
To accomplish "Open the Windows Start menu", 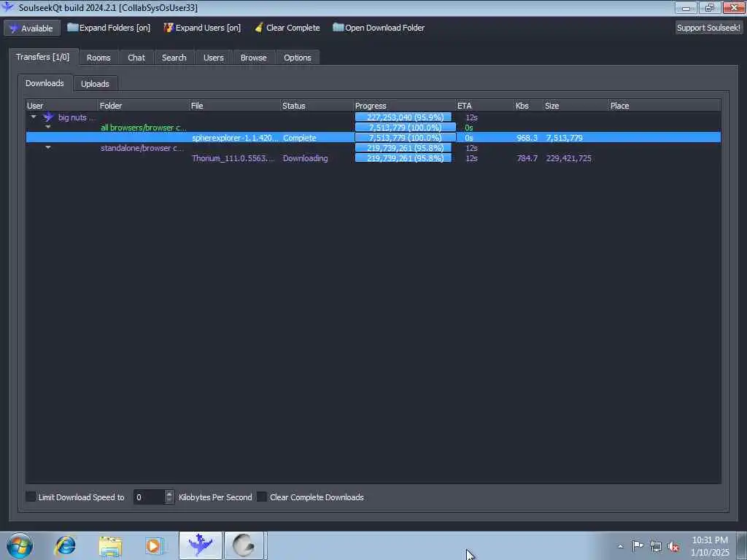I will [x=20, y=545].
